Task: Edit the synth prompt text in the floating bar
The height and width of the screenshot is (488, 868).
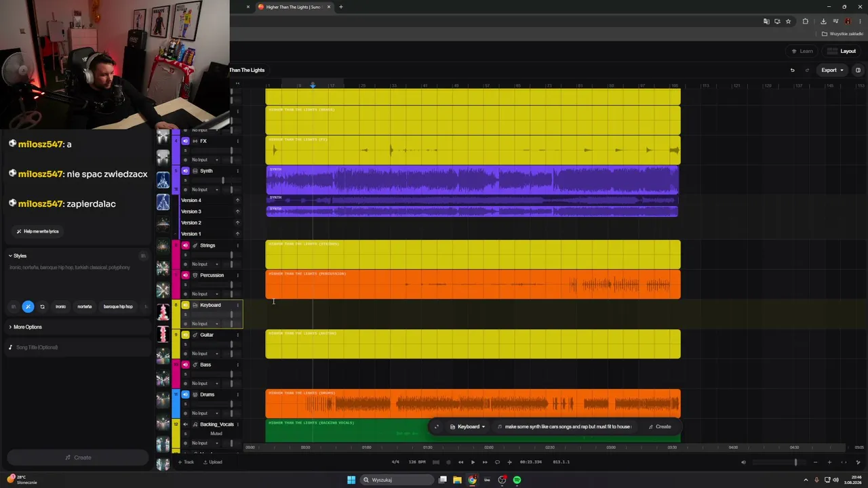Action: click(568, 427)
